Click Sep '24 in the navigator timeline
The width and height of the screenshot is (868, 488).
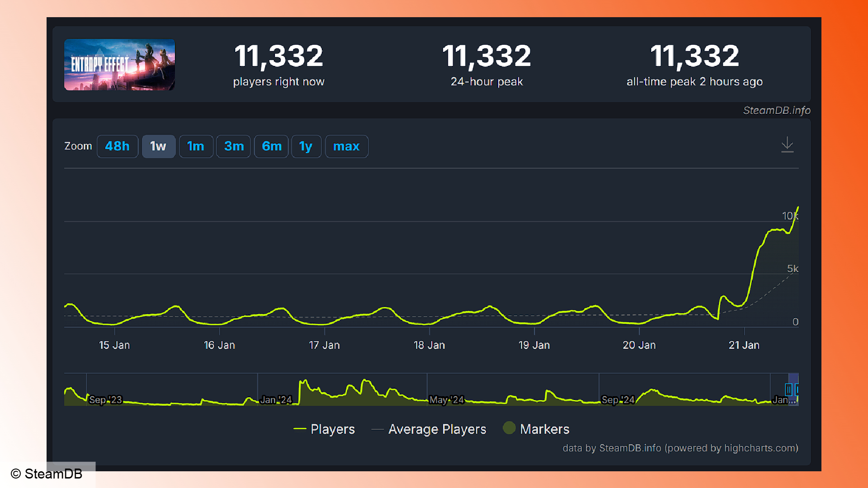[x=618, y=400]
